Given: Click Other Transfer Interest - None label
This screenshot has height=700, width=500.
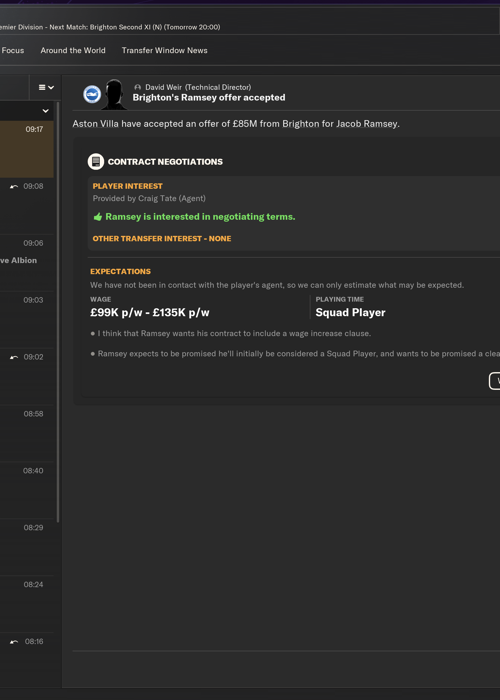Looking at the screenshot, I should coord(162,239).
